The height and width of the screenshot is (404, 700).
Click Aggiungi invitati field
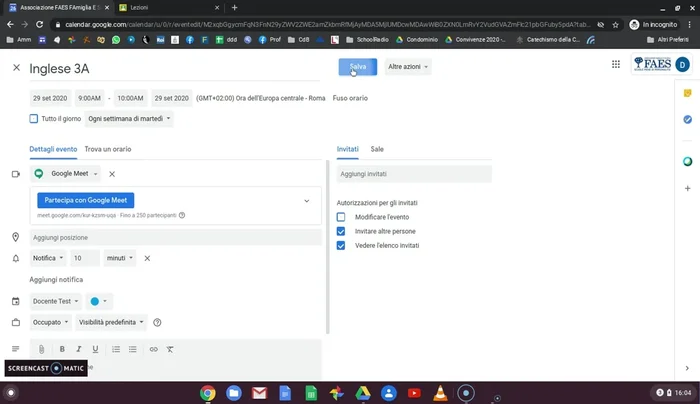tap(414, 174)
